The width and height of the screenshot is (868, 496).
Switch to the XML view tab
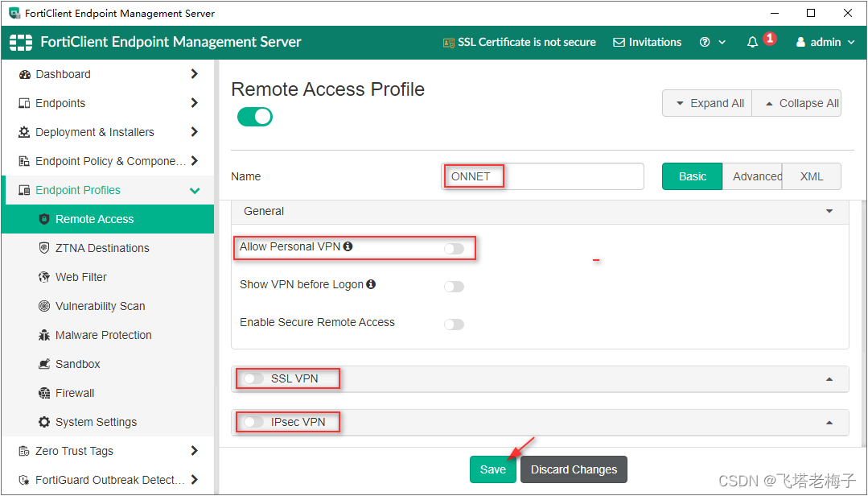pos(812,176)
